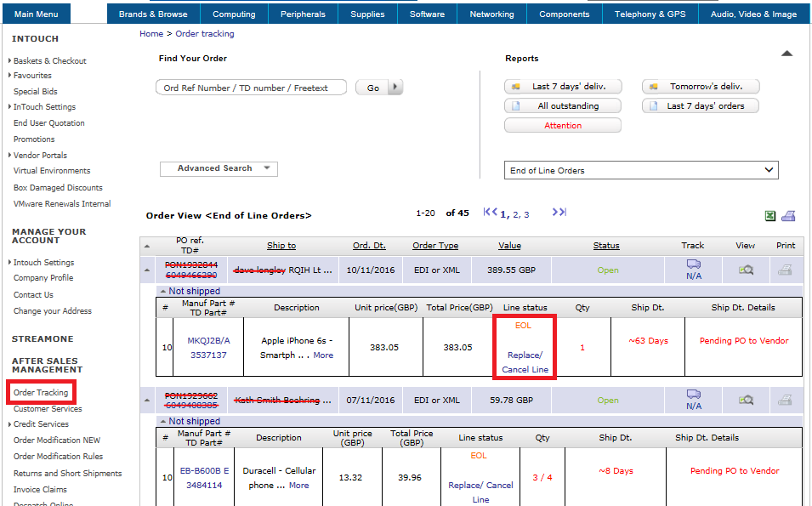Click the order reference search field
Image resolution: width=812 pixels, height=506 pixels.
point(251,88)
